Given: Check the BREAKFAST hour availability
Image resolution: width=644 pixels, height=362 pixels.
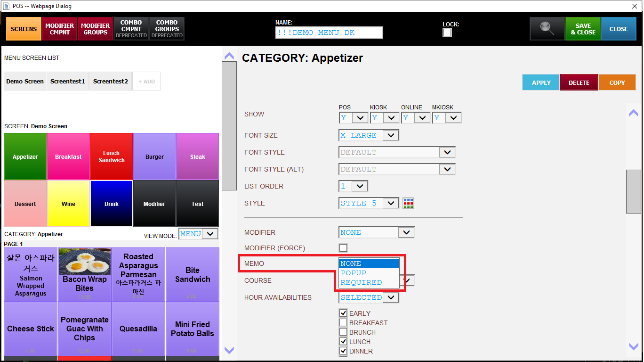Looking at the screenshot, I should click(x=344, y=323).
